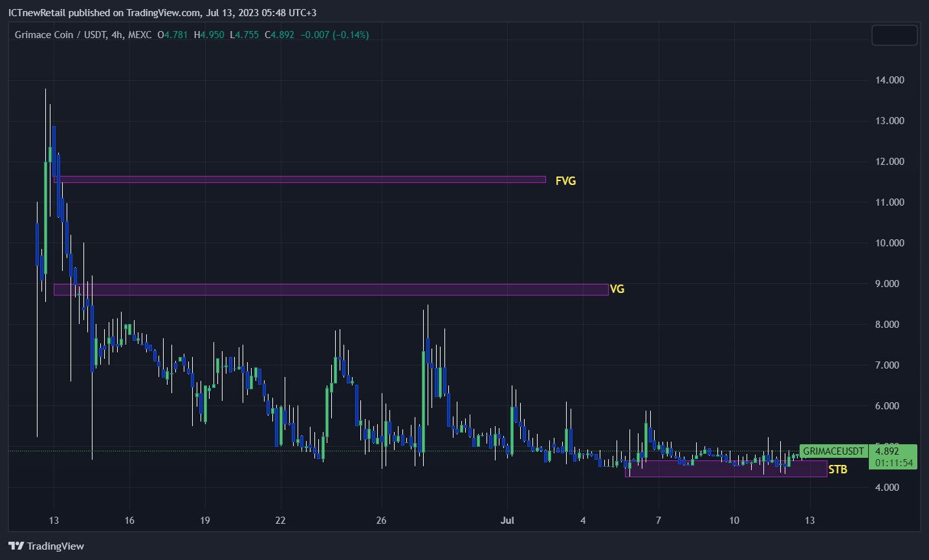Click the 11.000 price axis label
This screenshot has width=929, height=560.
tap(890, 202)
